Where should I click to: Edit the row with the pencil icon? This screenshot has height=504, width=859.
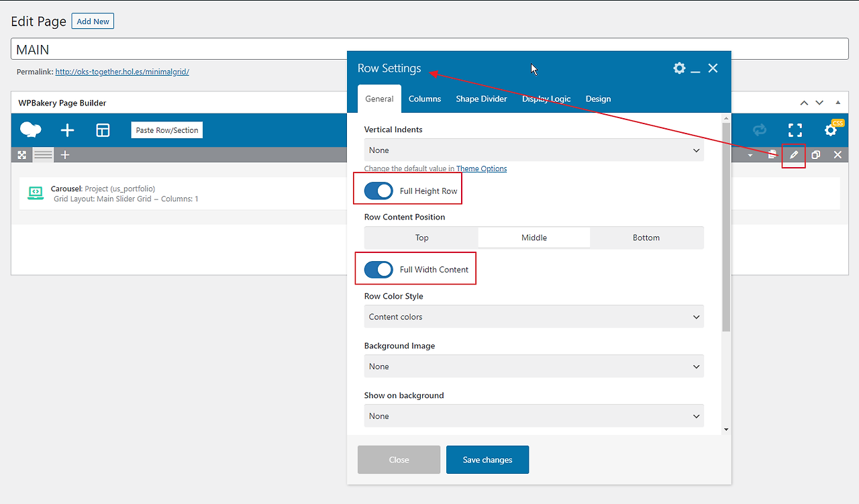pyautogui.click(x=794, y=155)
